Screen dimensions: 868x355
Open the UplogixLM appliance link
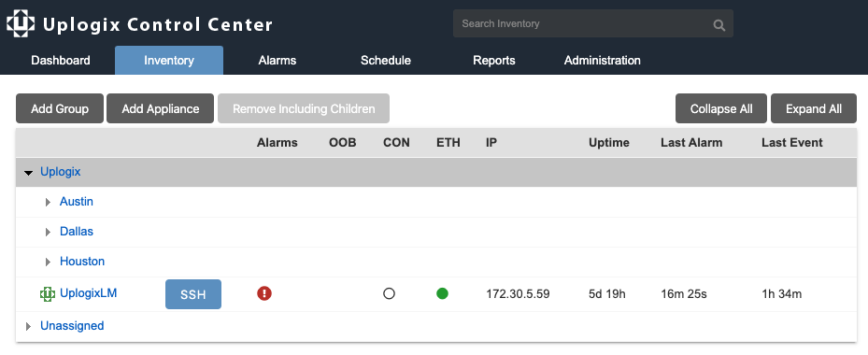click(x=88, y=293)
